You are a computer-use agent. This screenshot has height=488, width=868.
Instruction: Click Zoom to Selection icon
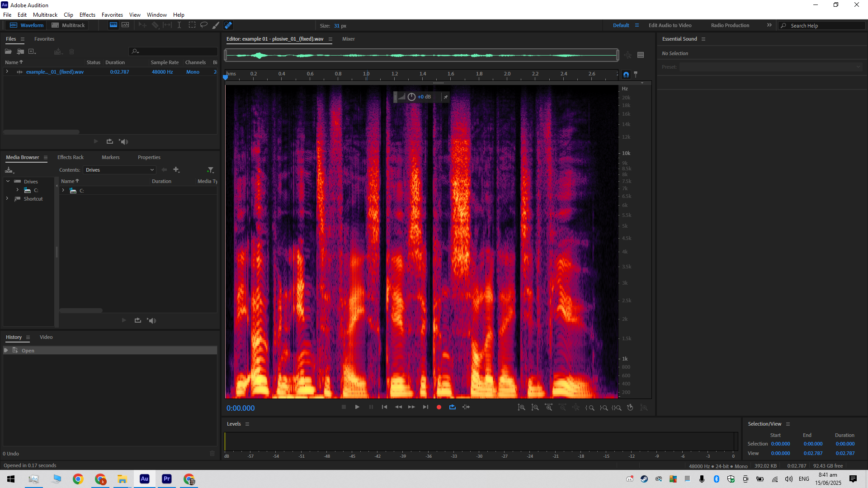(617, 408)
